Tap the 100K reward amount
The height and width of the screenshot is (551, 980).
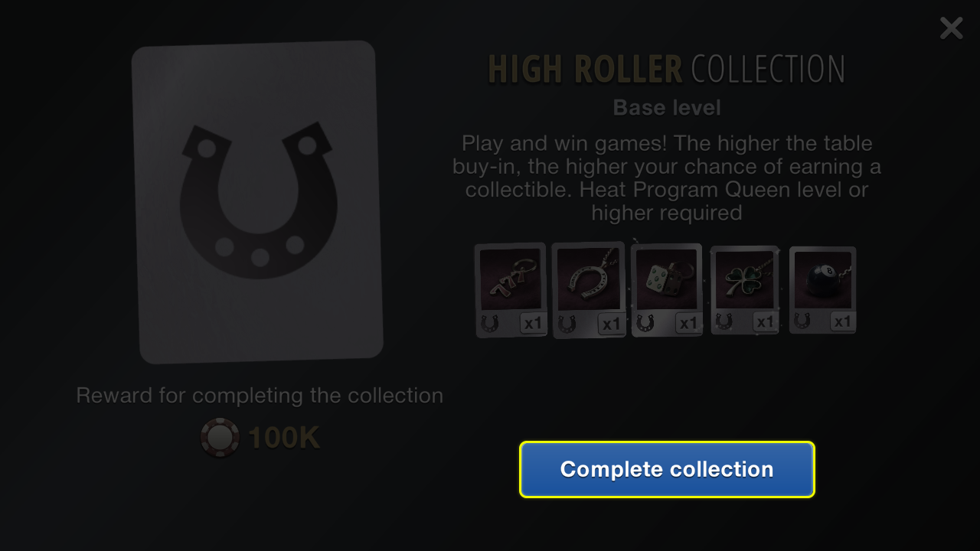click(x=284, y=438)
